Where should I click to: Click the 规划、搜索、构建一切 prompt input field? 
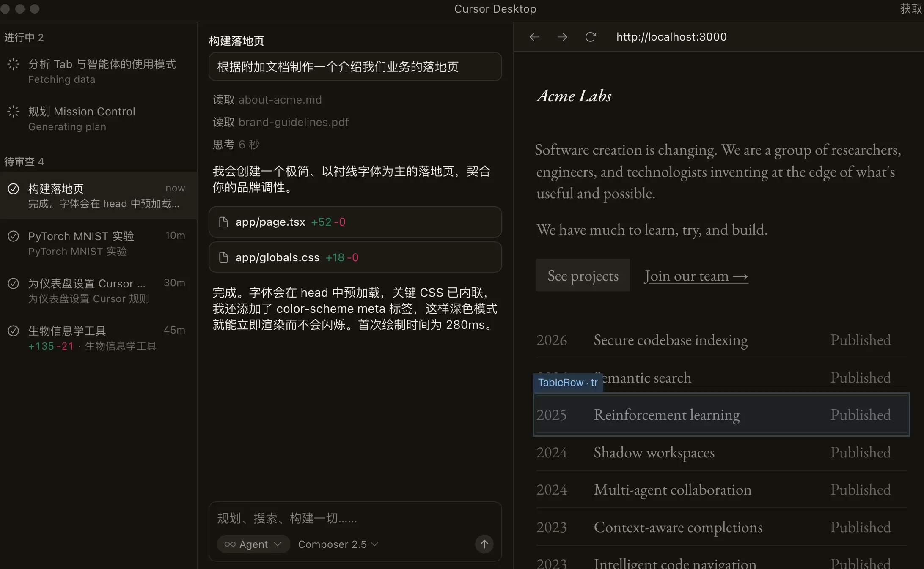(355, 518)
